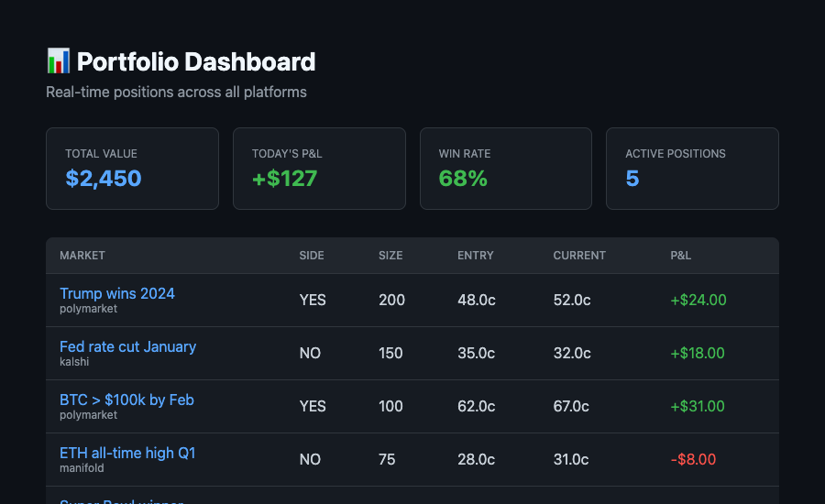
Task: Click the -$8.00 P&L value
Action: tap(693, 459)
